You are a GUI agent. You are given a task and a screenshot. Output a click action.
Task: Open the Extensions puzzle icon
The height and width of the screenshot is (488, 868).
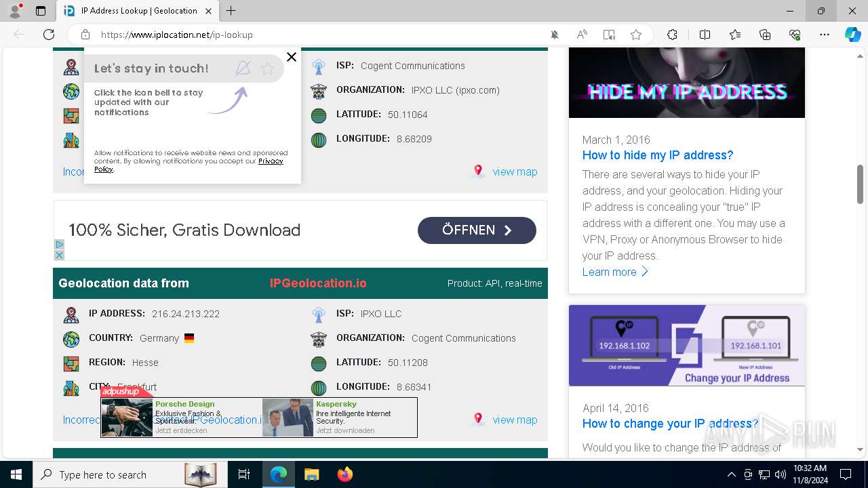pos(672,35)
